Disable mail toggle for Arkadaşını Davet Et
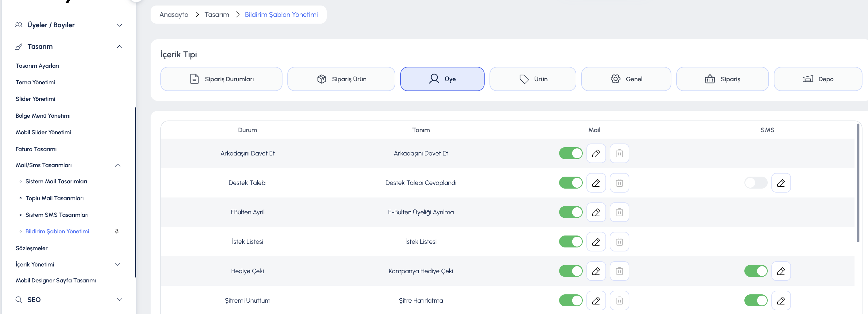Image resolution: width=868 pixels, height=314 pixels. [x=570, y=153]
